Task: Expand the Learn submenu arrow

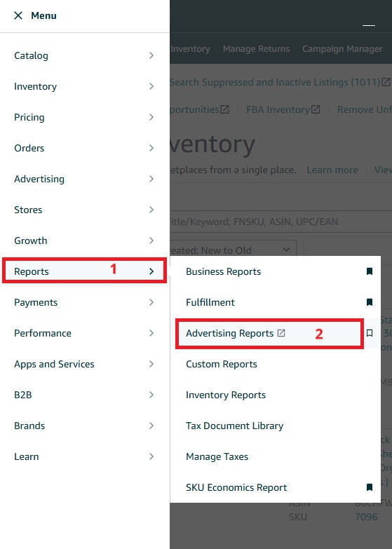Action: (151, 456)
